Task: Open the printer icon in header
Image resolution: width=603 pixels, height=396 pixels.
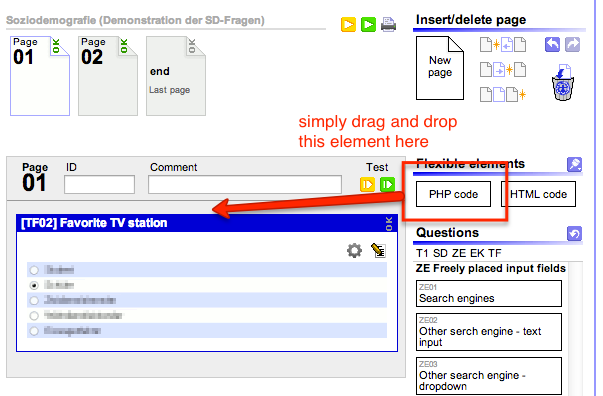Action: pyautogui.click(x=388, y=25)
